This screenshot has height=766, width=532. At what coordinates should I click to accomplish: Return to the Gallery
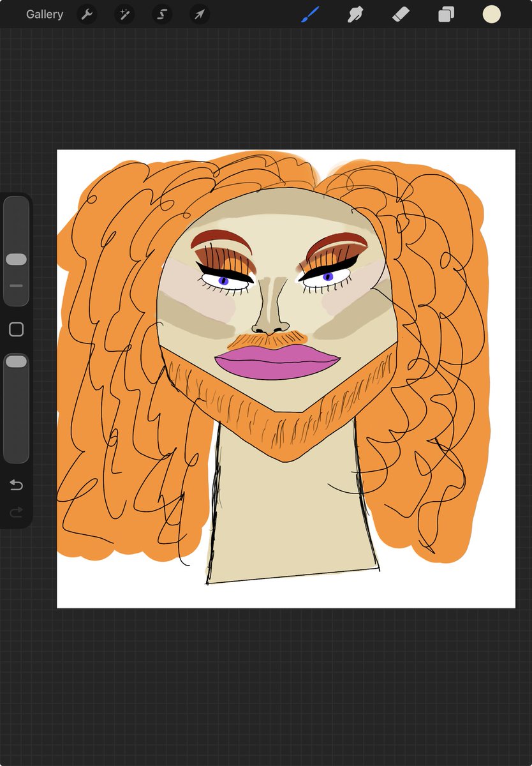click(x=45, y=14)
